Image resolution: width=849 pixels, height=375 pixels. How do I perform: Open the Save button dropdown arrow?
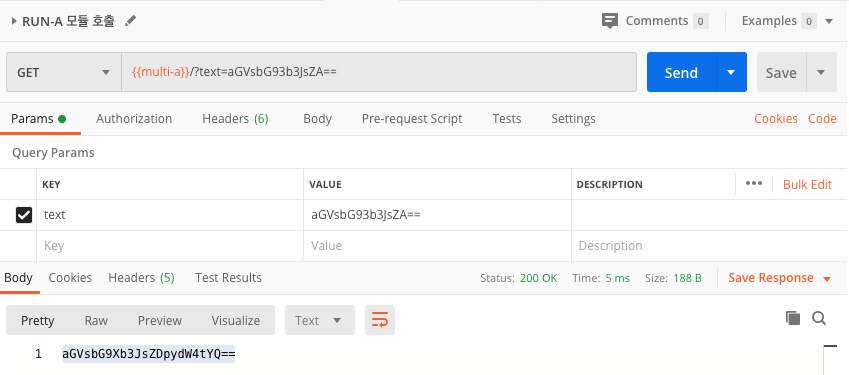coord(821,72)
